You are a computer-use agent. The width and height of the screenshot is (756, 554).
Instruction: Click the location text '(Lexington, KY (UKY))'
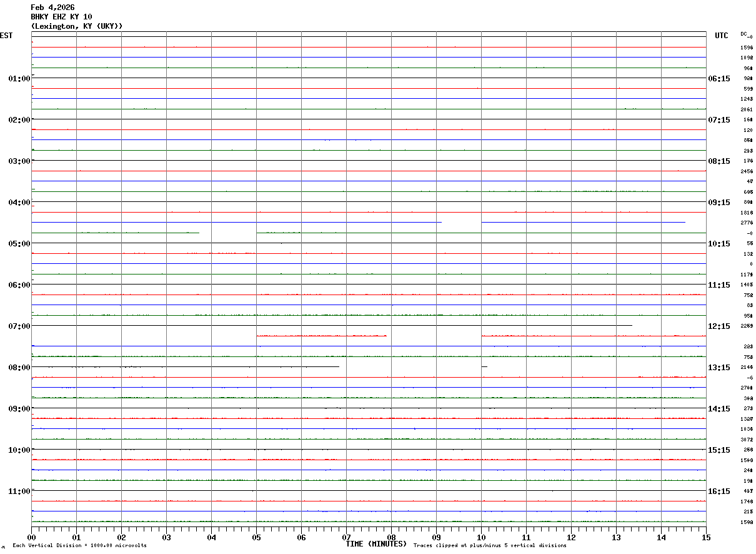pyautogui.click(x=77, y=26)
